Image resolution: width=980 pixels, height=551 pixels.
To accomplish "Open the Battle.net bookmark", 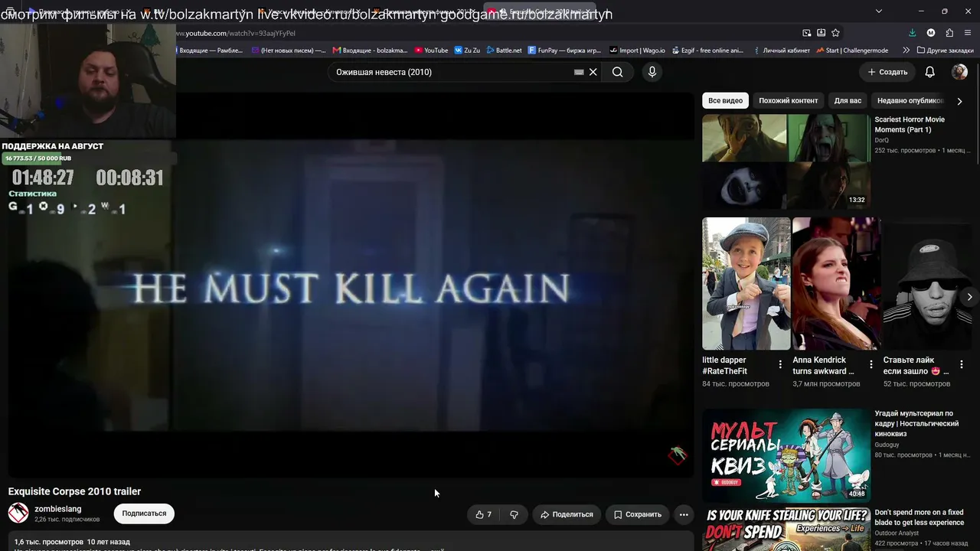I will pyautogui.click(x=504, y=51).
